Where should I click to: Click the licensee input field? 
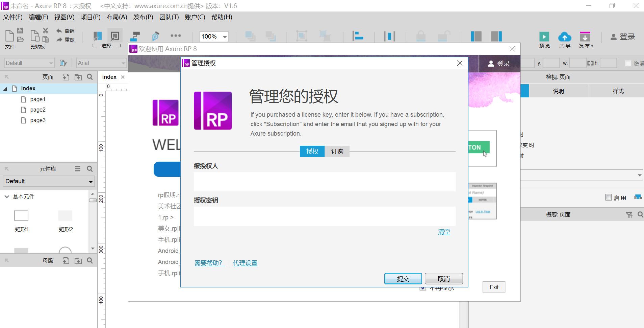point(325,182)
